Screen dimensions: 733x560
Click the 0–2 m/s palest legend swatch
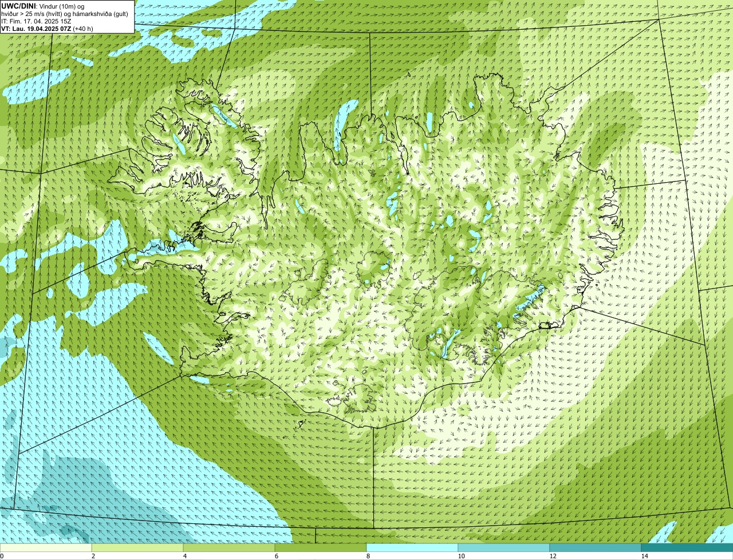[46, 548]
